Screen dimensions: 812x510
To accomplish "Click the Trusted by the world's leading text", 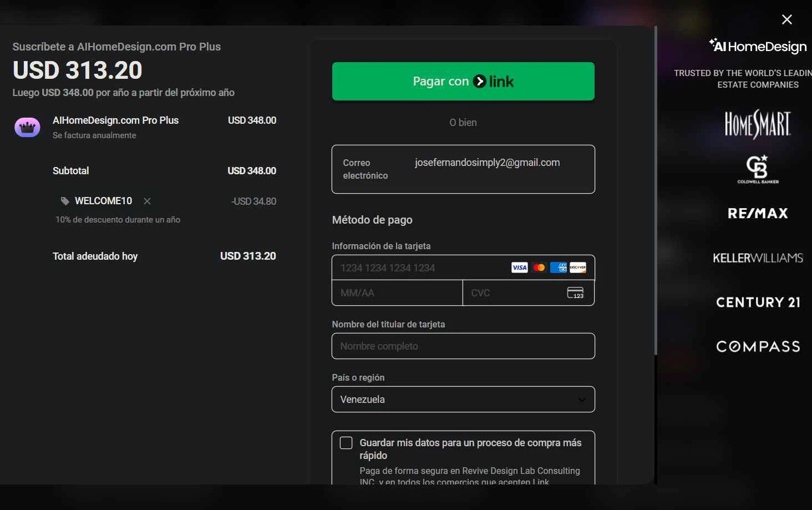I will pos(743,79).
